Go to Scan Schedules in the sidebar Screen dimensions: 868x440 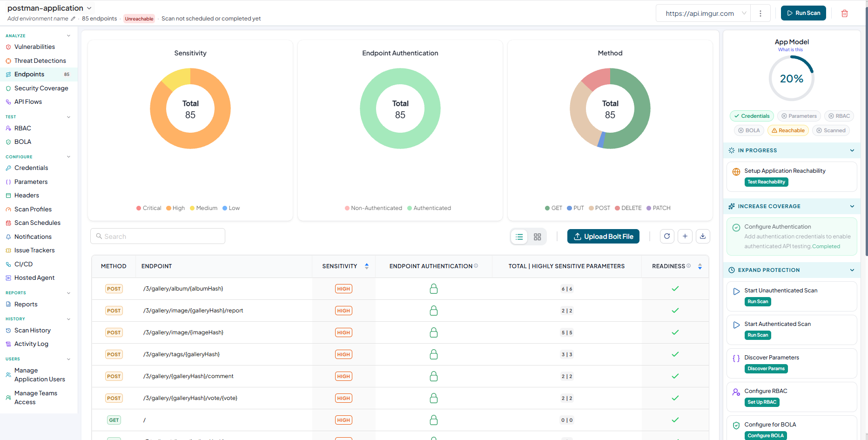pos(37,223)
